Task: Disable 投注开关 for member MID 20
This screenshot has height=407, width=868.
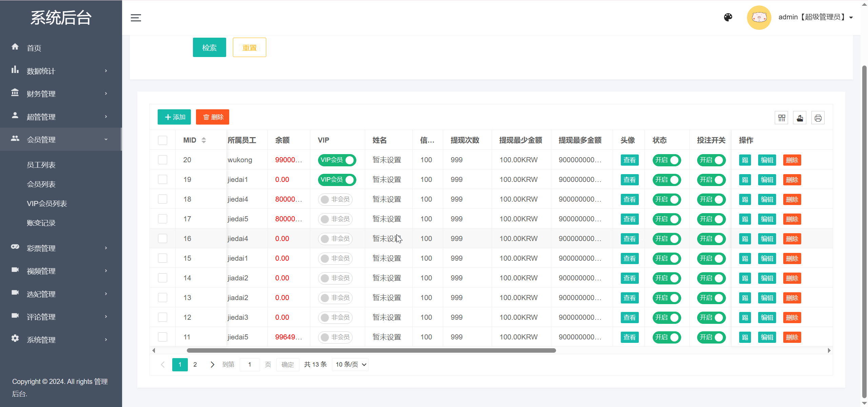Action: click(711, 160)
